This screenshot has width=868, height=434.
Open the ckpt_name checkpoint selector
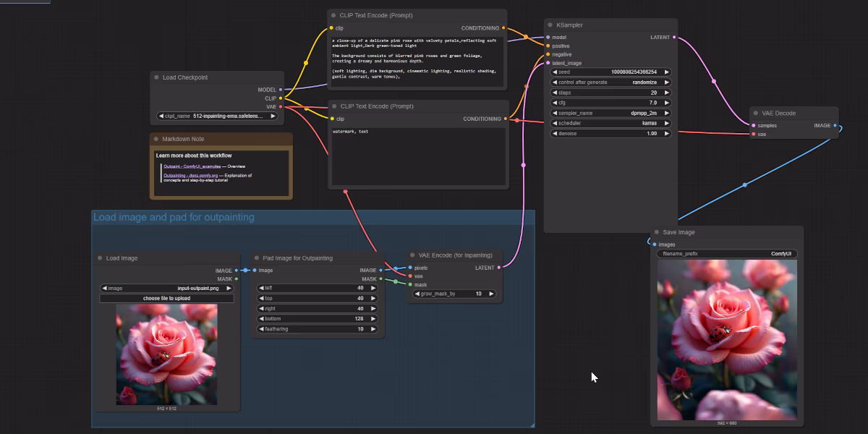click(218, 116)
